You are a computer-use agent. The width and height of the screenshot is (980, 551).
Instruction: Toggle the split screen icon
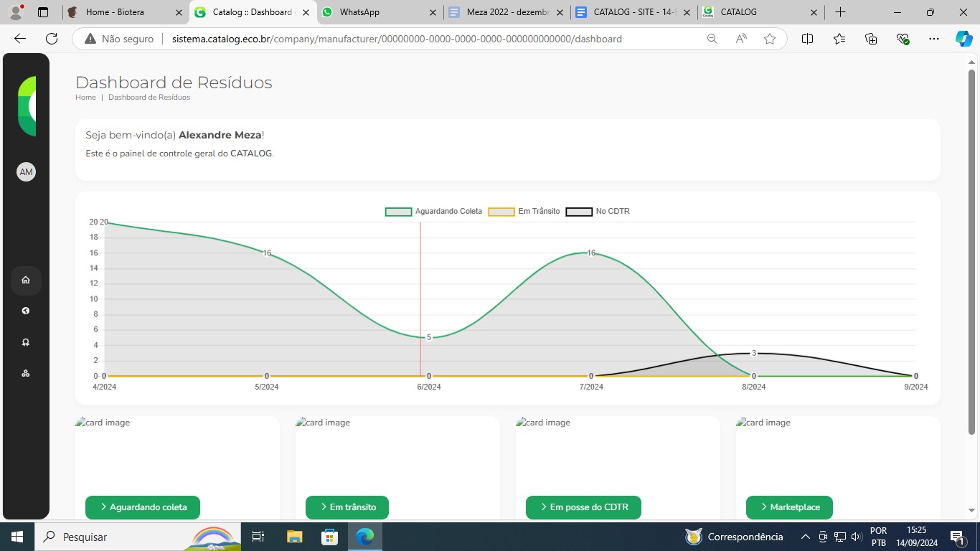pyautogui.click(x=807, y=39)
